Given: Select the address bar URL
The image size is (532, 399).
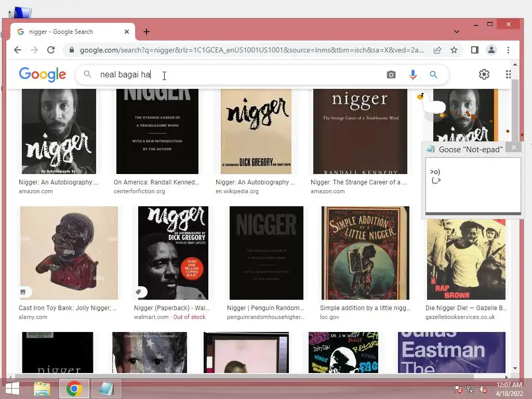Looking at the screenshot, I should pyautogui.click(x=251, y=50).
